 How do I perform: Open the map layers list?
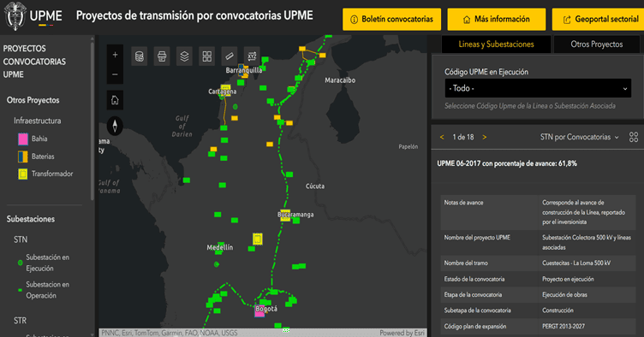tap(184, 56)
